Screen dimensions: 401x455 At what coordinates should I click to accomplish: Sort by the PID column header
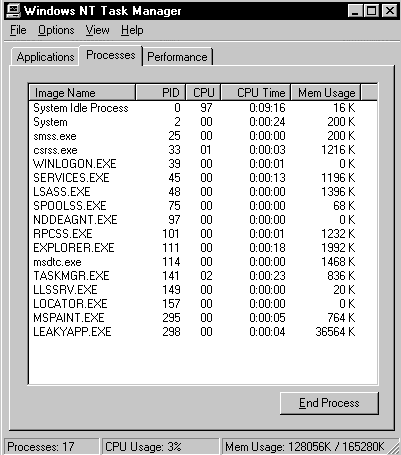(161, 93)
